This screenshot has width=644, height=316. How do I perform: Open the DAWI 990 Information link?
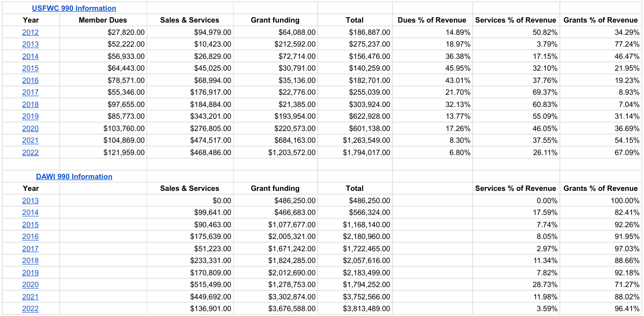[x=74, y=177]
